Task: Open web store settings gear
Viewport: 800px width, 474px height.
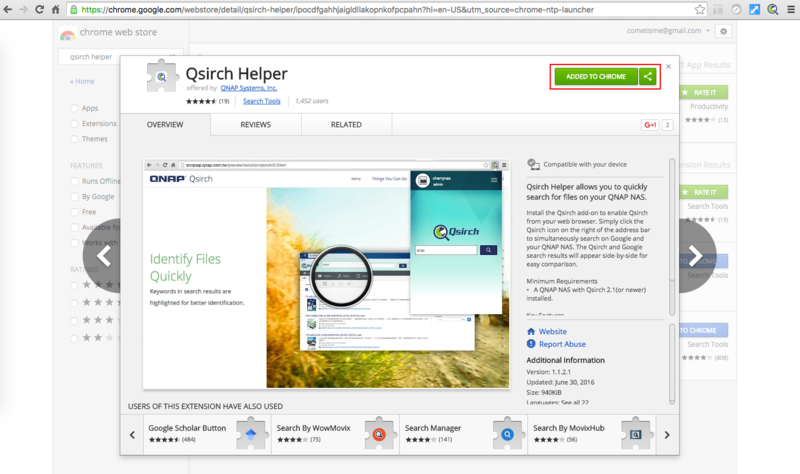Action: tap(723, 31)
